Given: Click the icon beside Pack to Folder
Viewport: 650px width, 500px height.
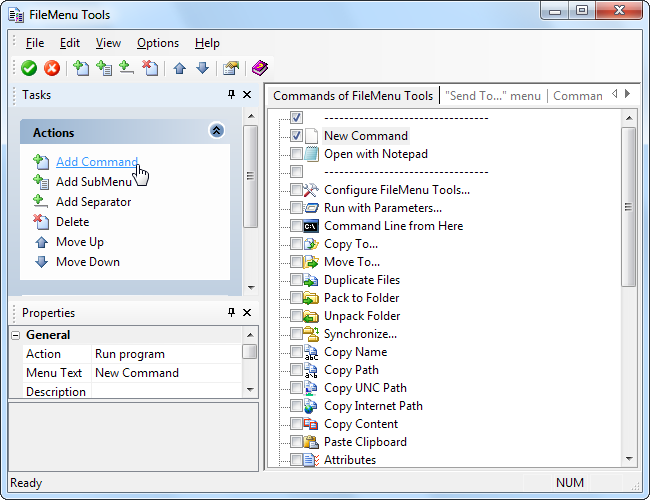Looking at the screenshot, I should click(311, 298).
